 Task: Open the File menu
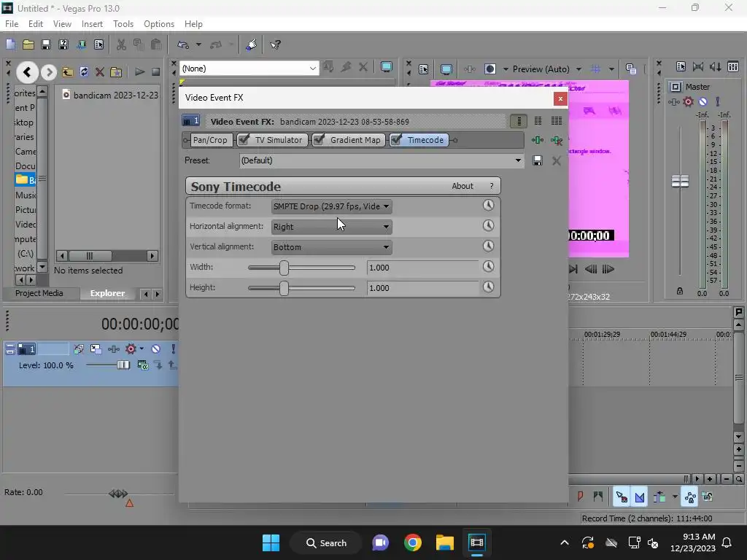click(x=12, y=24)
